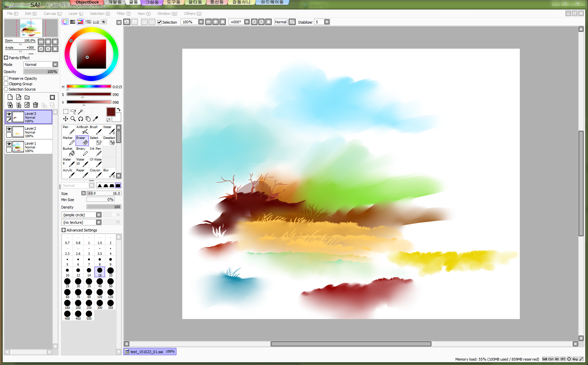This screenshot has height=365, width=588.
Task: Click the trash icon to delete layer
Action: click(35, 105)
